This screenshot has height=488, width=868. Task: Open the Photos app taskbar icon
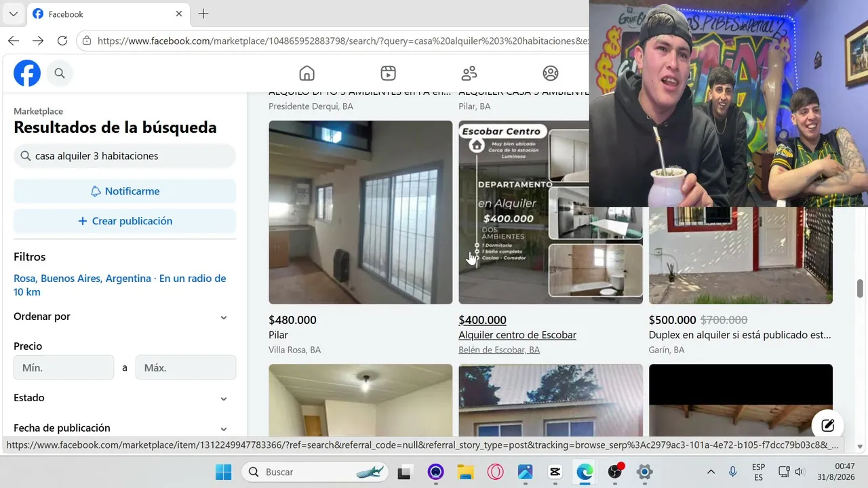(x=526, y=472)
